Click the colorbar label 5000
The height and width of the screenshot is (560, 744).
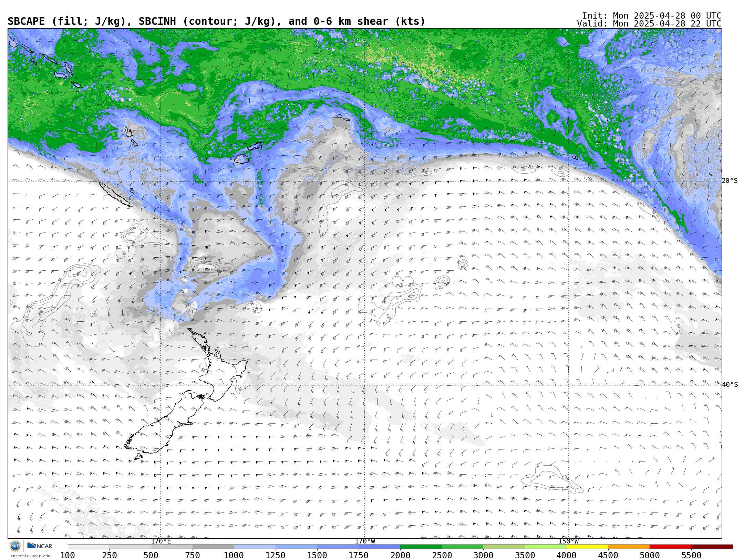click(x=650, y=555)
